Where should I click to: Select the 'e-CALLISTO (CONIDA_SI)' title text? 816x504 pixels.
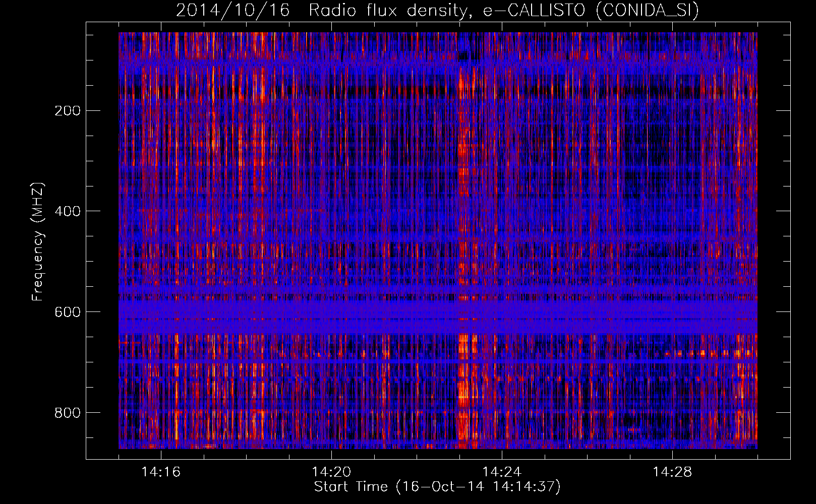[591, 11]
